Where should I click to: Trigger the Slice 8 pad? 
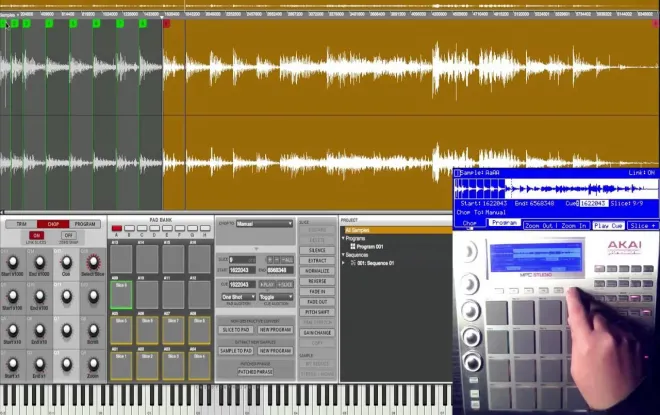[x=199, y=330]
